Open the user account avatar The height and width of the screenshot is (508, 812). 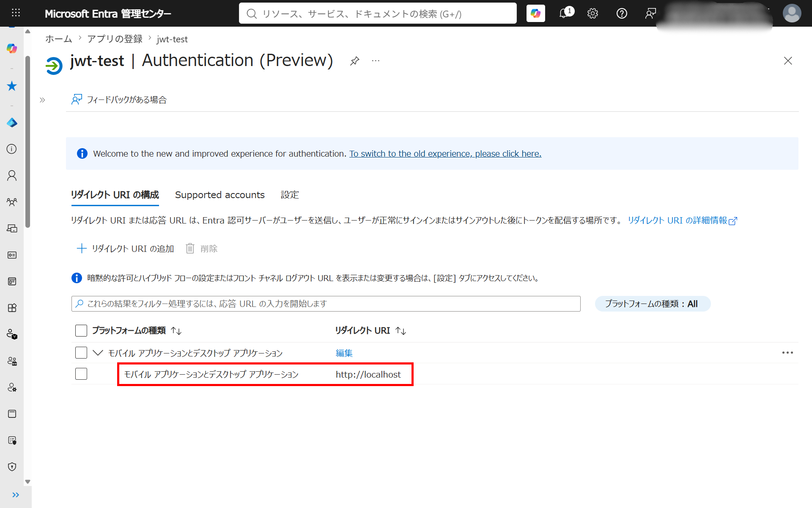pyautogui.click(x=792, y=14)
